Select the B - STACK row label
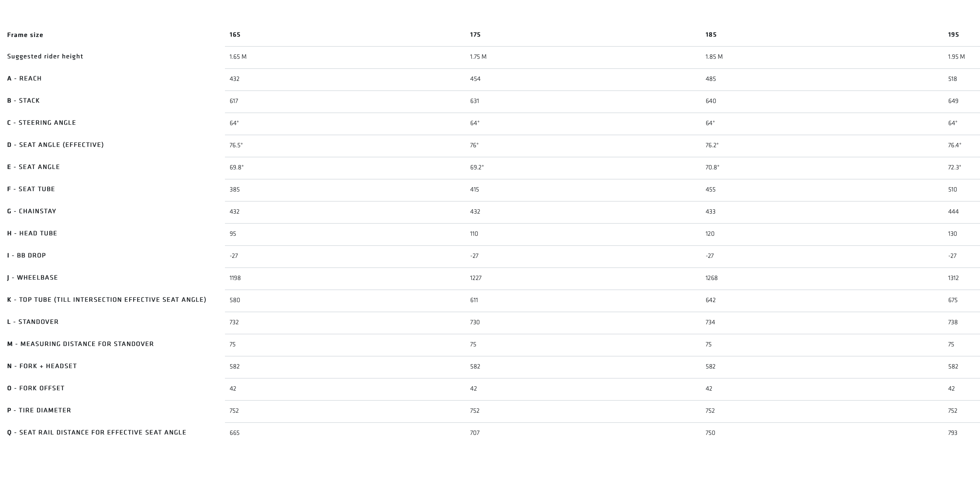Screen dimensions: 980x490 click(x=23, y=100)
